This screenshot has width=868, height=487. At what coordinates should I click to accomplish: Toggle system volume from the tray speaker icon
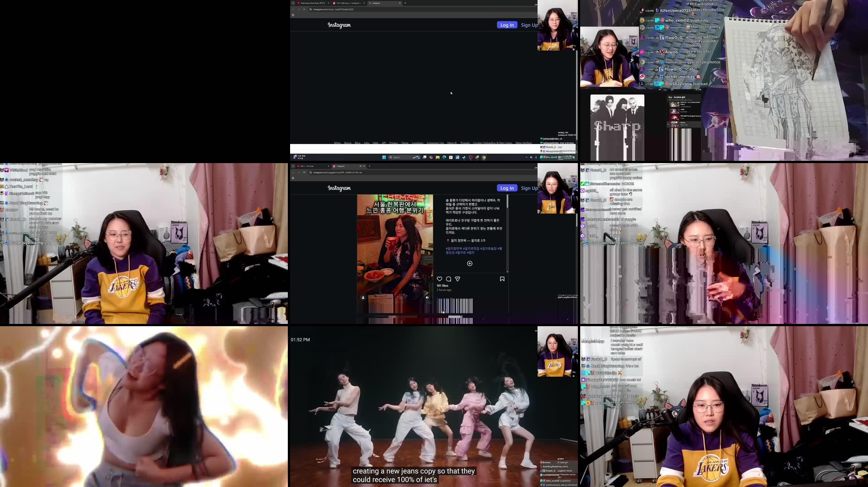point(536,157)
